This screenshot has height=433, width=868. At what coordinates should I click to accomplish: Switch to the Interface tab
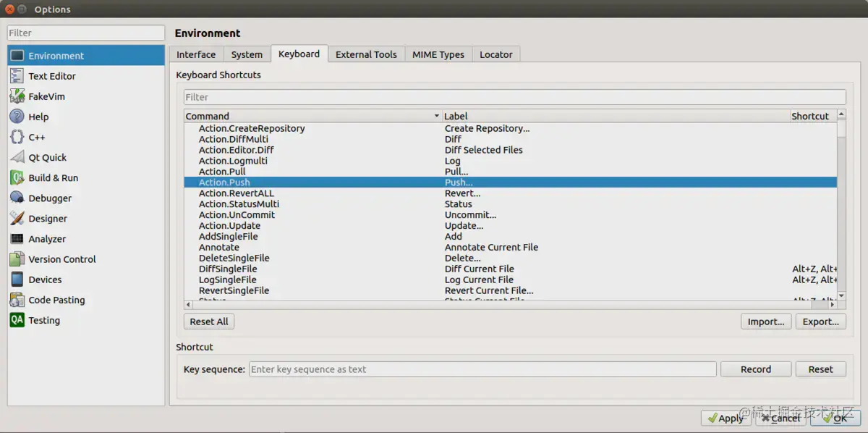(x=196, y=54)
